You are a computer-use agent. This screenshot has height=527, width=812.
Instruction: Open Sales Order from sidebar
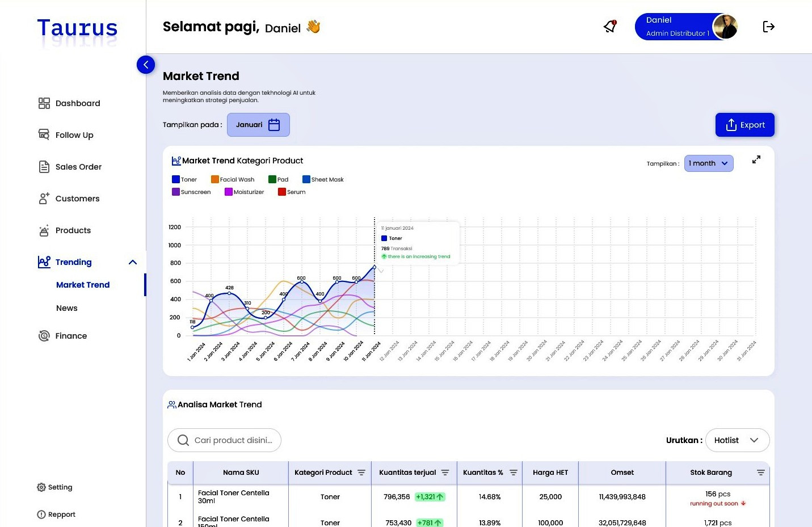pyautogui.click(x=78, y=167)
